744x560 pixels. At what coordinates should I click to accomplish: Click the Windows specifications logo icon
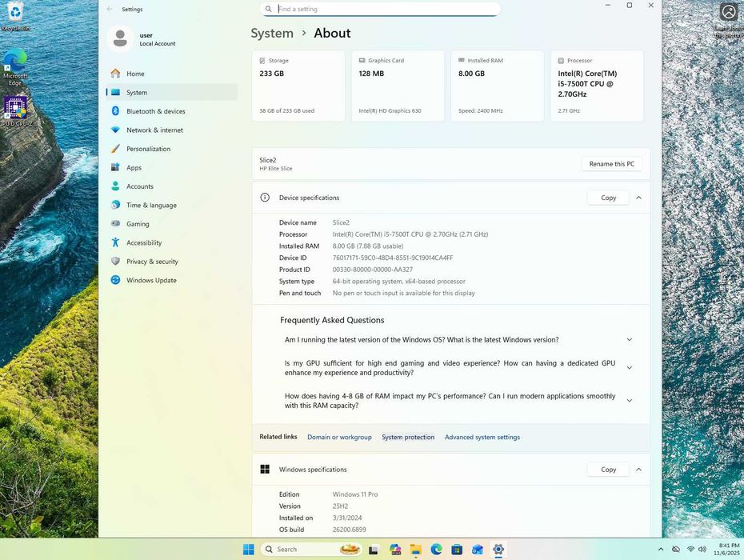265,470
